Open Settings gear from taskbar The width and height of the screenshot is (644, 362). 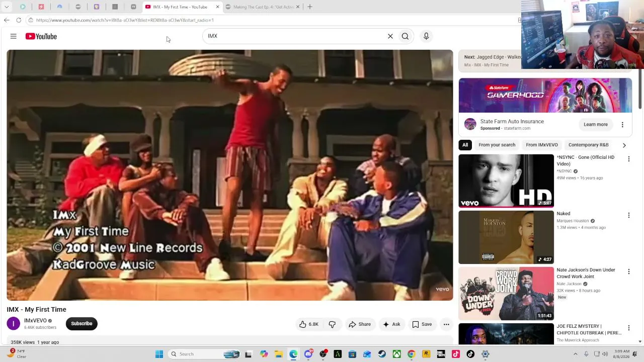[x=485, y=354]
